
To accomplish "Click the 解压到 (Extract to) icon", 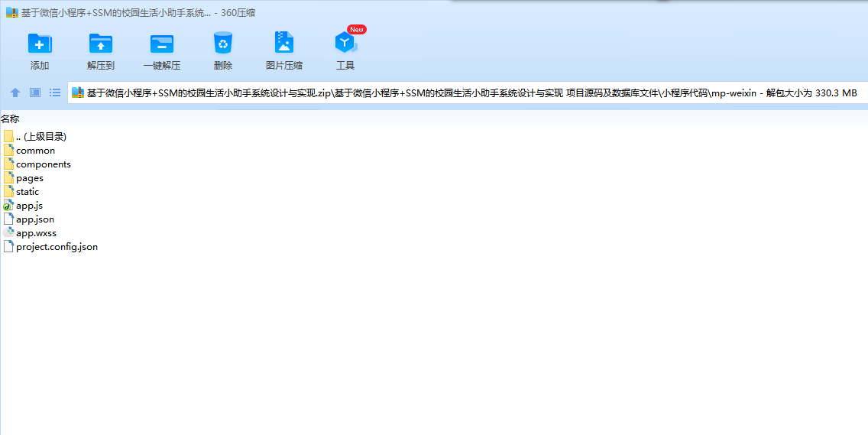I will (x=101, y=44).
